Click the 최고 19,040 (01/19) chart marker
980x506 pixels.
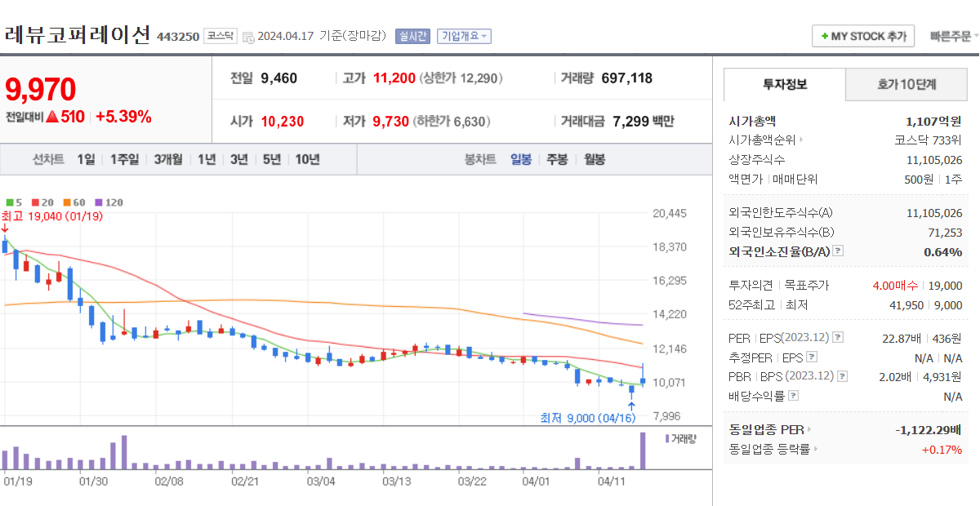(x=51, y=216)
